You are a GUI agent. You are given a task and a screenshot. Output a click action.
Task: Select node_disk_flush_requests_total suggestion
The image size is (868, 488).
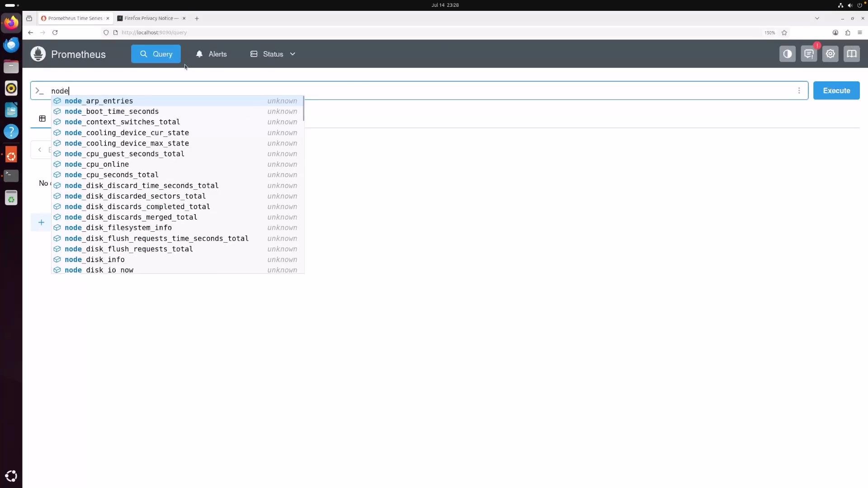click(x=177, y=249)
